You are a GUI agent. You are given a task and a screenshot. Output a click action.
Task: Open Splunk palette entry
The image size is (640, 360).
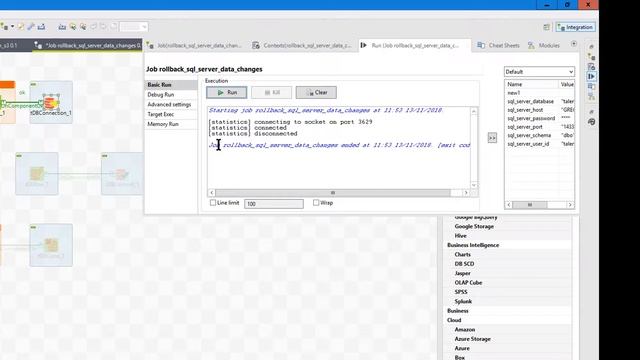463,301
